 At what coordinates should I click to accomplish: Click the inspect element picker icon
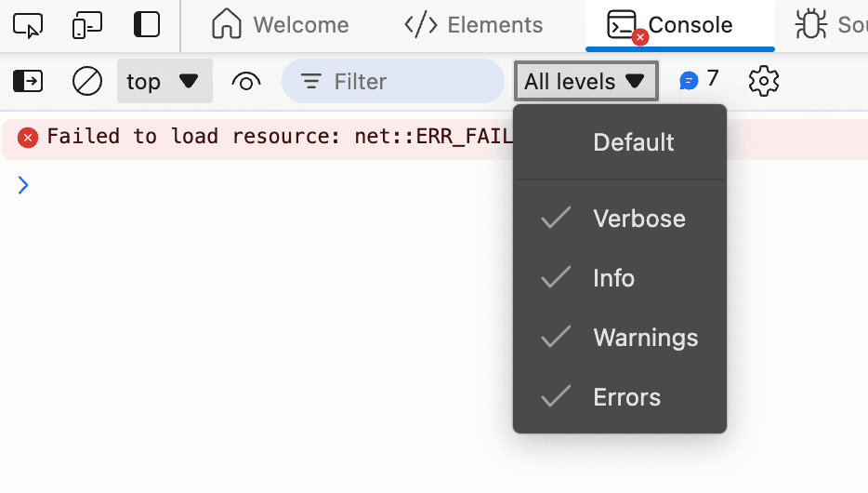(29, 25)
